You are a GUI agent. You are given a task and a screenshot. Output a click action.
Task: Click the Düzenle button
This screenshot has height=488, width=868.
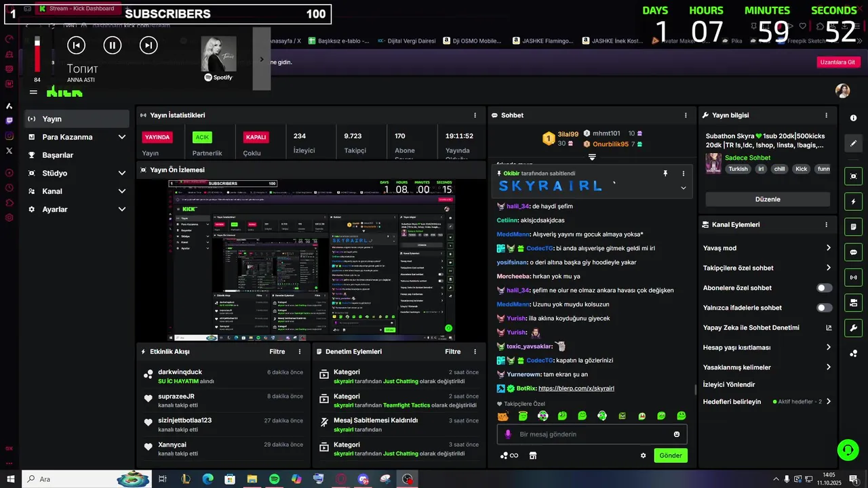pos(768,199)
